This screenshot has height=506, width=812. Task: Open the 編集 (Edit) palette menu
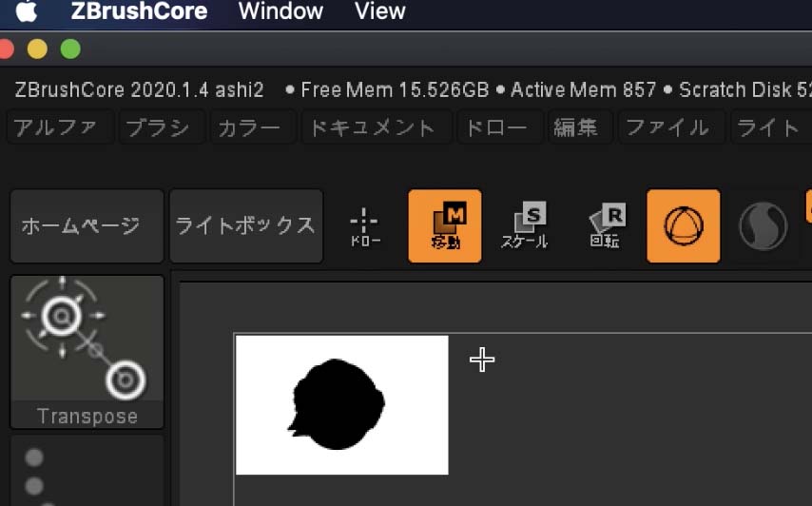(580, 127)
